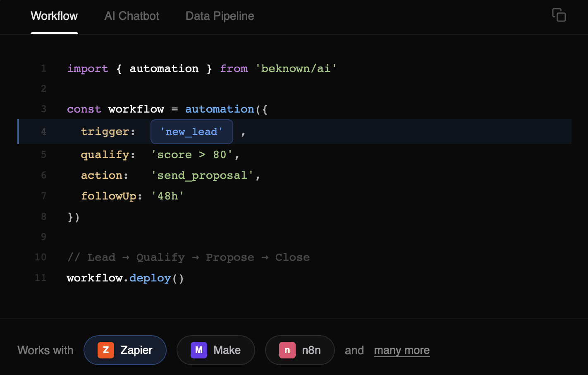
Task: Click the 'followUp:' property key
Action: pos(112,196)
